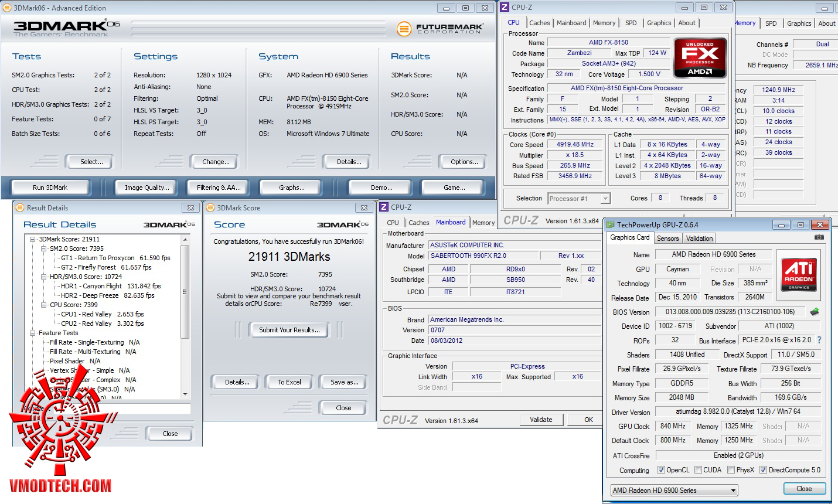Click the Submit Your Results button
The height and width of the screenshot is (504, 838).
pyautogui.click(x=289, y=330)
